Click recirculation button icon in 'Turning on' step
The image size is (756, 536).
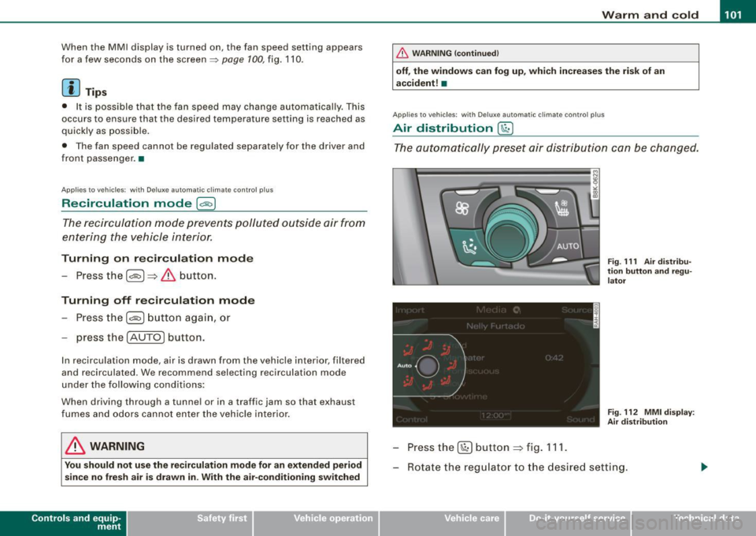pos(135,276)
